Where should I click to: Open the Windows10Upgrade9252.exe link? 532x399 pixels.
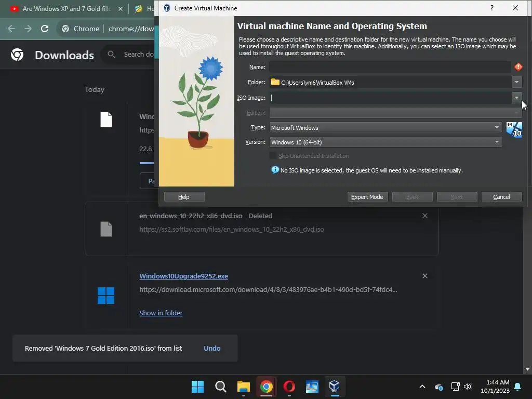[x=183, y=276]
